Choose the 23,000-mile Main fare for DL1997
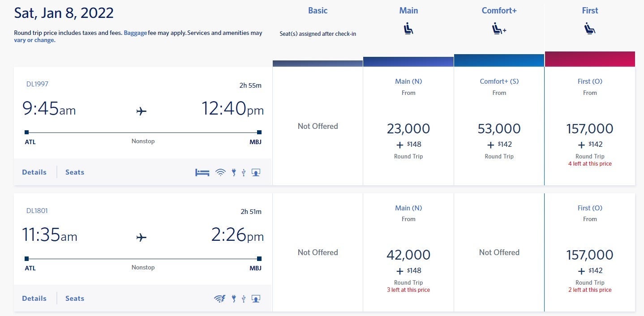644x316 pixels. click(408, 129)
